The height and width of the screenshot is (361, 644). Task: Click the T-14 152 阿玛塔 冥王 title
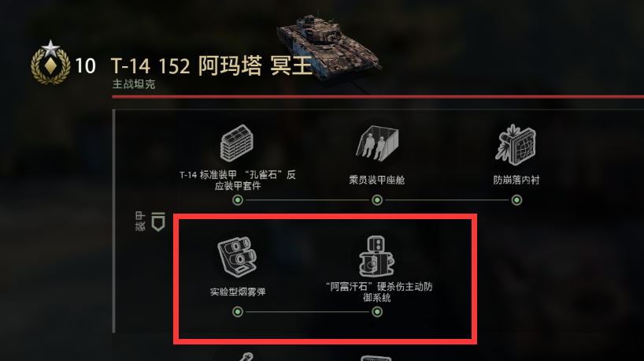click(212, 65)
